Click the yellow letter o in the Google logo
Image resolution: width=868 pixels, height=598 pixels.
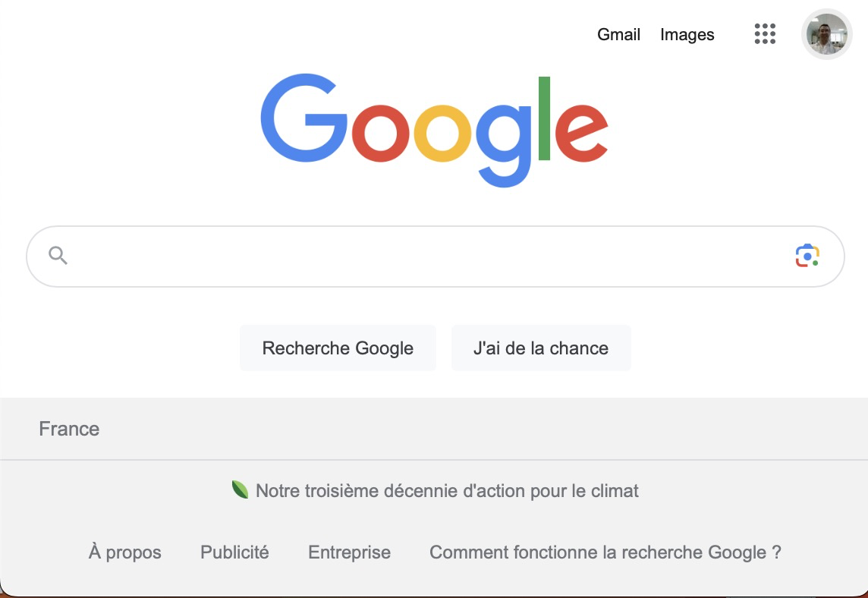click(442, 133)
